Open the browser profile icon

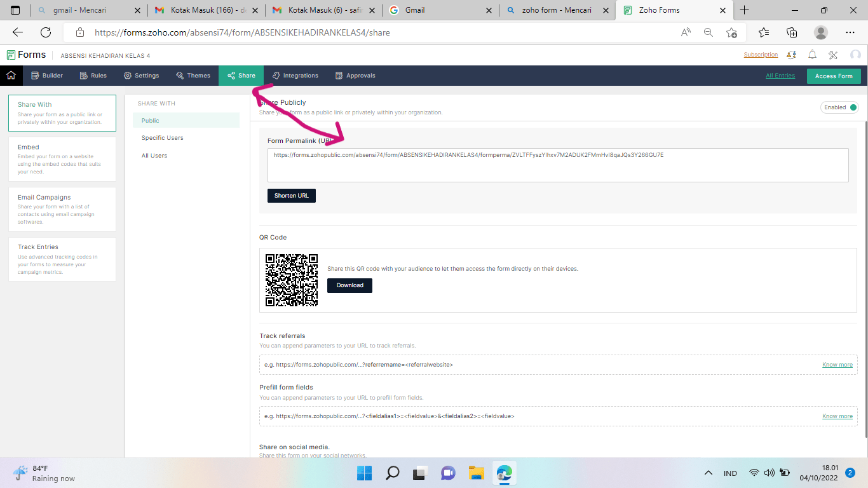click(x=821, y=32)
